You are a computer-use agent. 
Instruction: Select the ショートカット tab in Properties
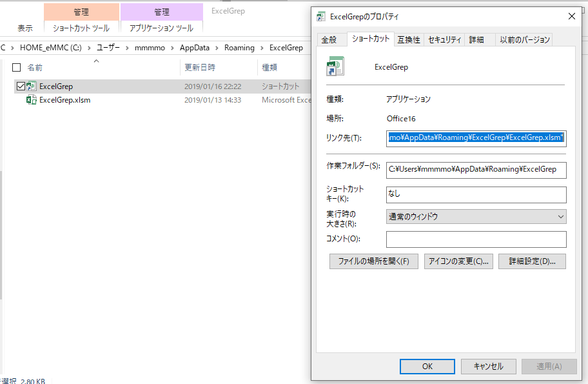point(371,39)
